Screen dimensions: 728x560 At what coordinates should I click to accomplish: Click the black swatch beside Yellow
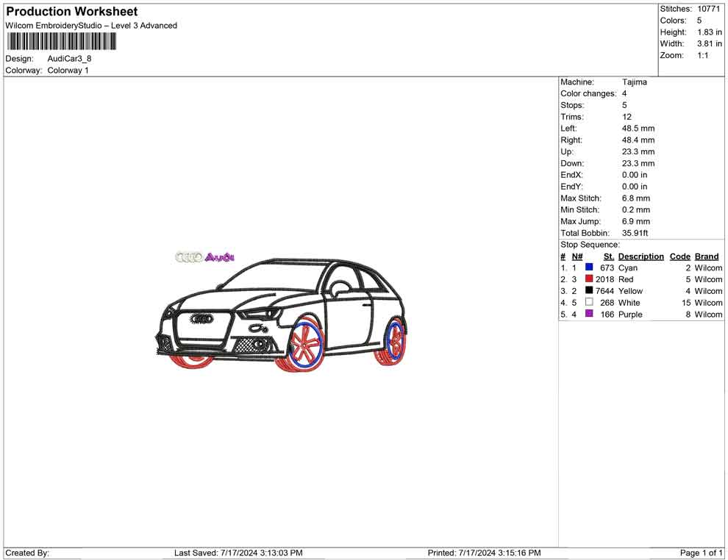[x=589, y=290]
